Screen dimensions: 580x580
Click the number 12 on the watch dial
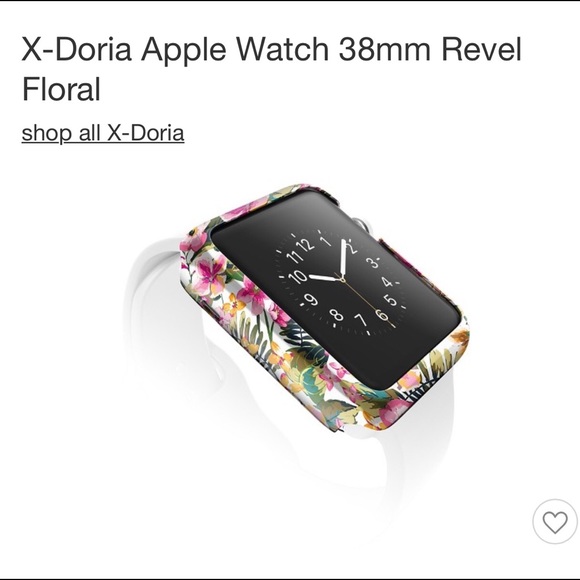coord(306,245)
